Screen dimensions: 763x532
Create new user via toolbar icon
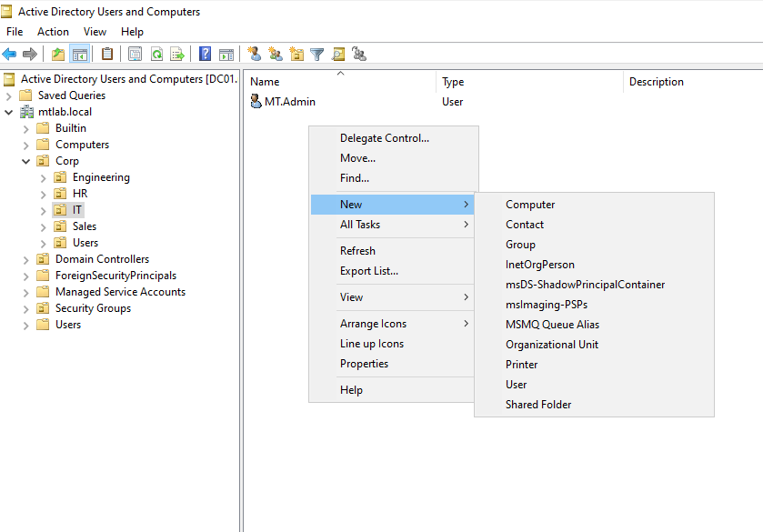point(254,54)
